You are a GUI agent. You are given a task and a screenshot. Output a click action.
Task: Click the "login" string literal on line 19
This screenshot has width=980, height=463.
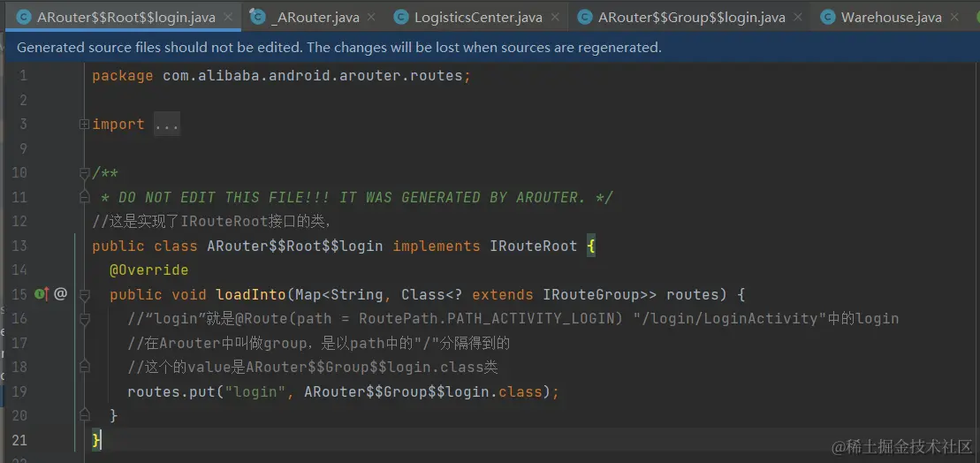[256, 391]
